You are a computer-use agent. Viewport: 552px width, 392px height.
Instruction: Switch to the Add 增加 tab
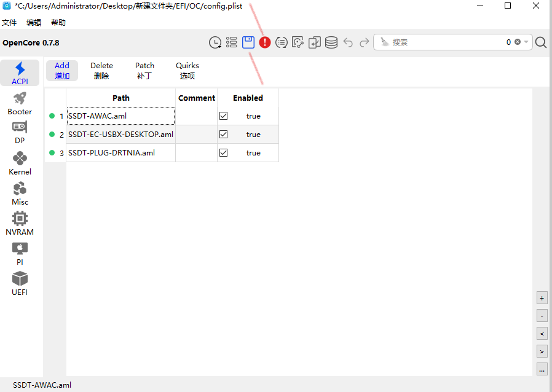62,71
